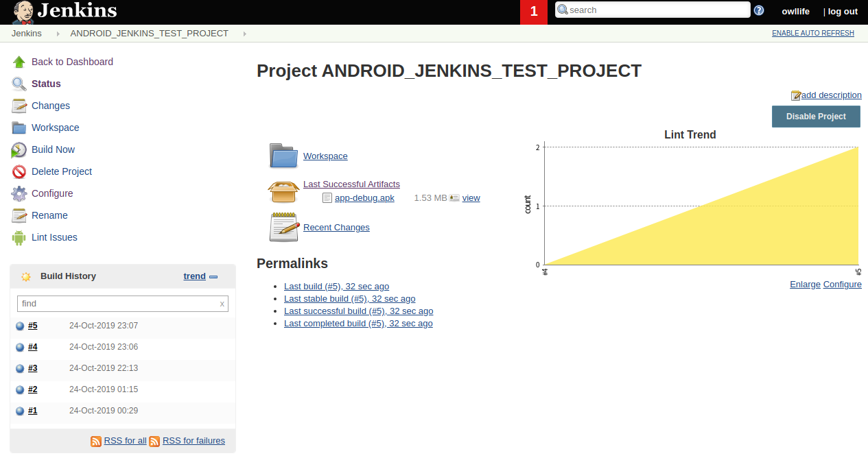The width and height of the screenshot is (868, 458).
Task: Click the blue status ball for build #5
Action: pos(20,326)
